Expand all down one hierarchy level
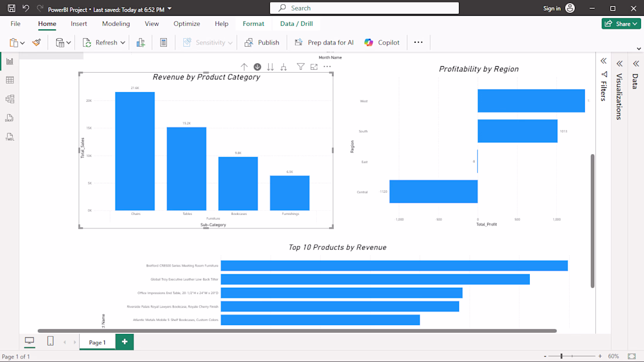 click(283, 67)
